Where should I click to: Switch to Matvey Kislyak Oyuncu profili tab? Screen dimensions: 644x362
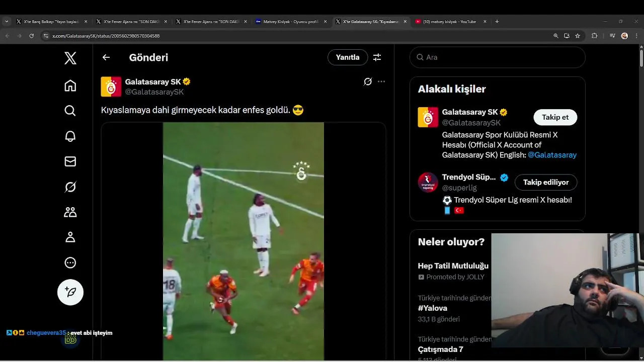click(292, 22)
